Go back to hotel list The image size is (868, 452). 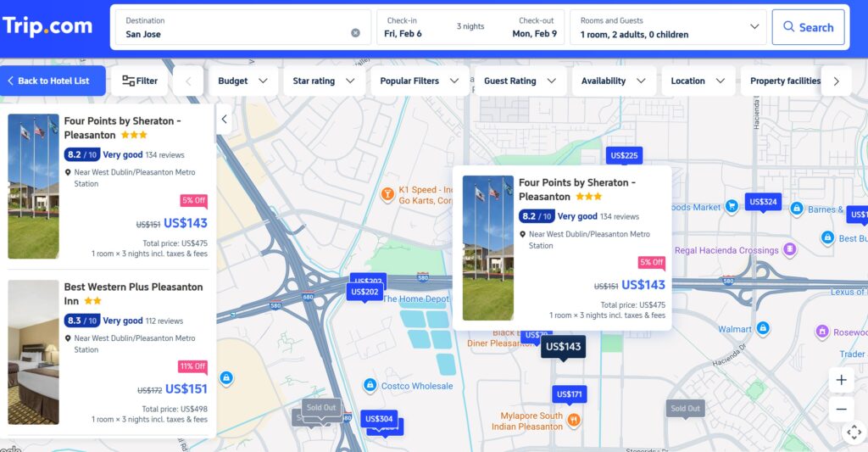click(x=53, y=81)
